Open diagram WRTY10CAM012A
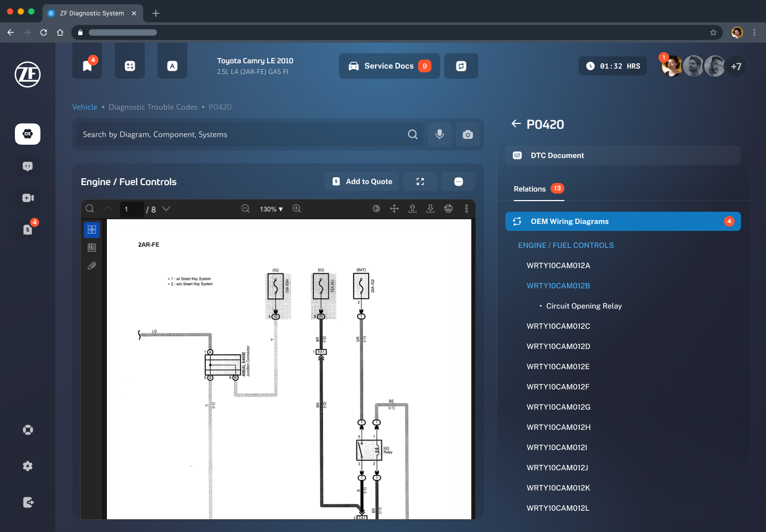The width and height of the screenshot is (766, 532). 559,265
